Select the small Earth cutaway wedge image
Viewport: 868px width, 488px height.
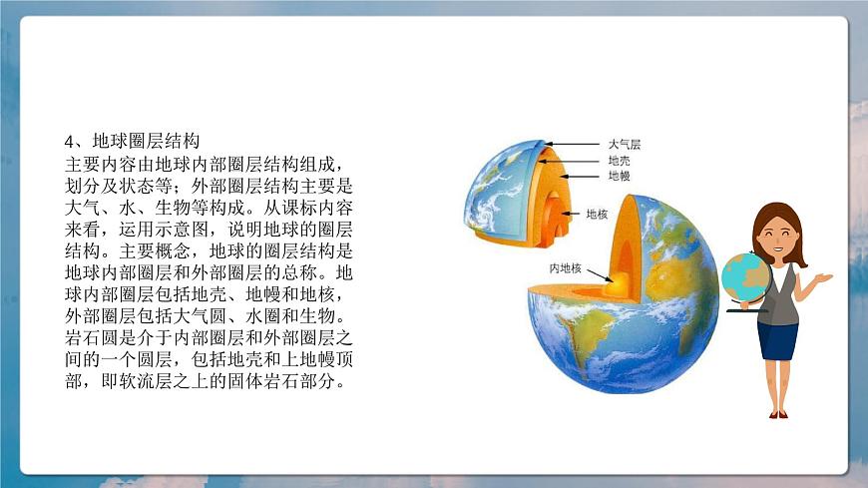[x=518, y=194]
